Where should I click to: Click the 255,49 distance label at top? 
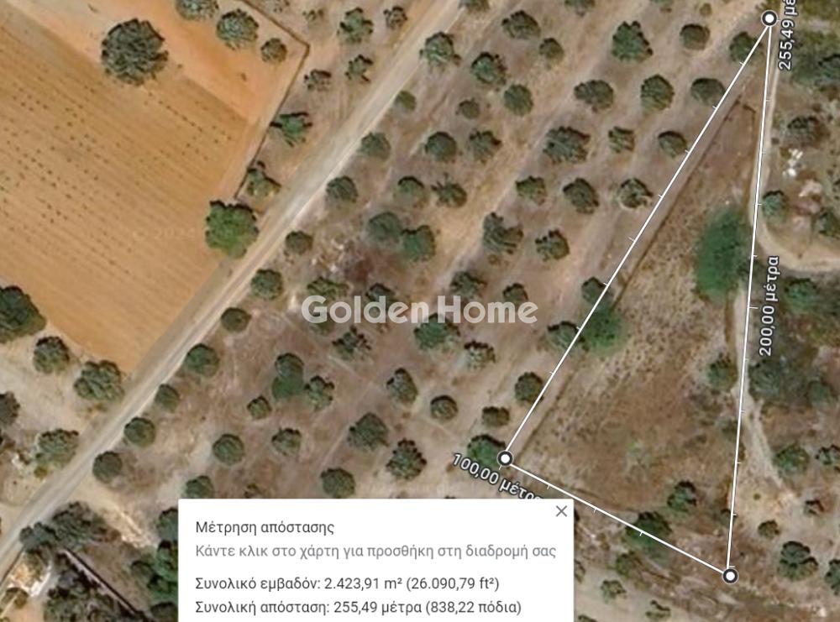[x=786, y=34]
